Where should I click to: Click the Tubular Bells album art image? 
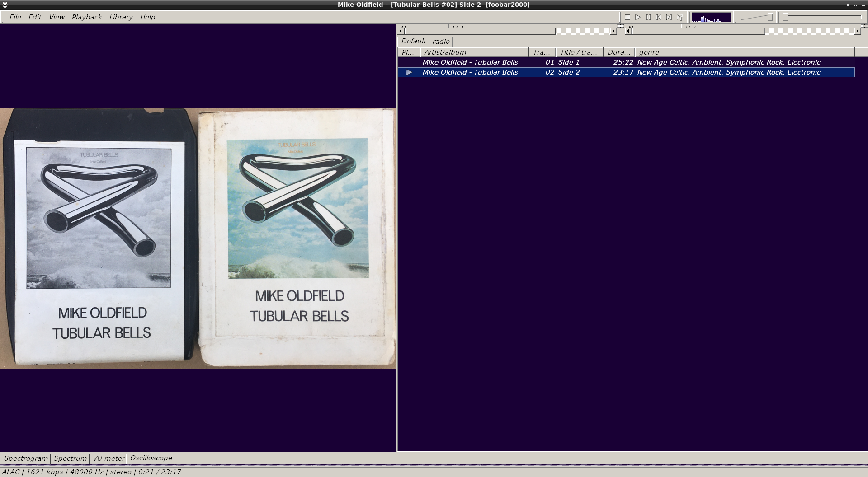click(198, 238)
